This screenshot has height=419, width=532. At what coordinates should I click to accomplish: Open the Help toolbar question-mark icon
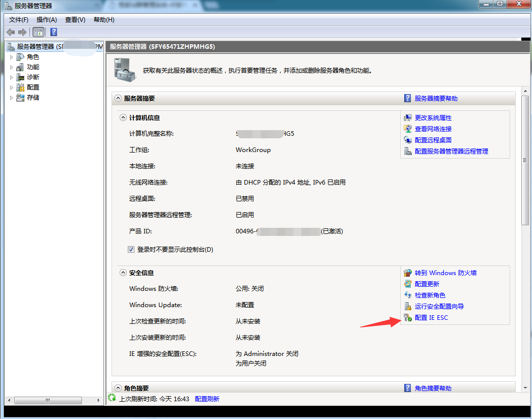[53, 32]
